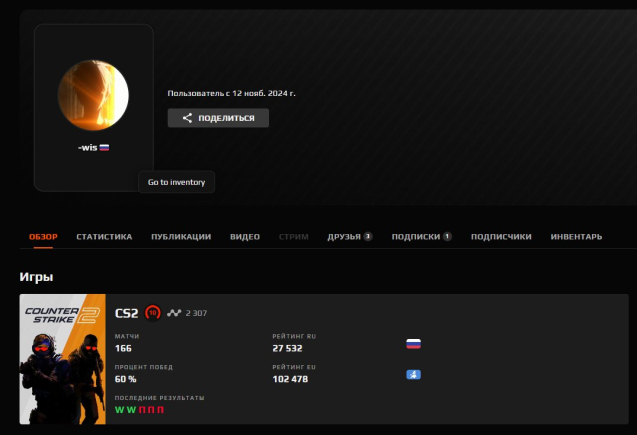Open the Публикации tab
The height and width of the screenshot is (435, 637).
pyautogui.click(x=181, y=237)
